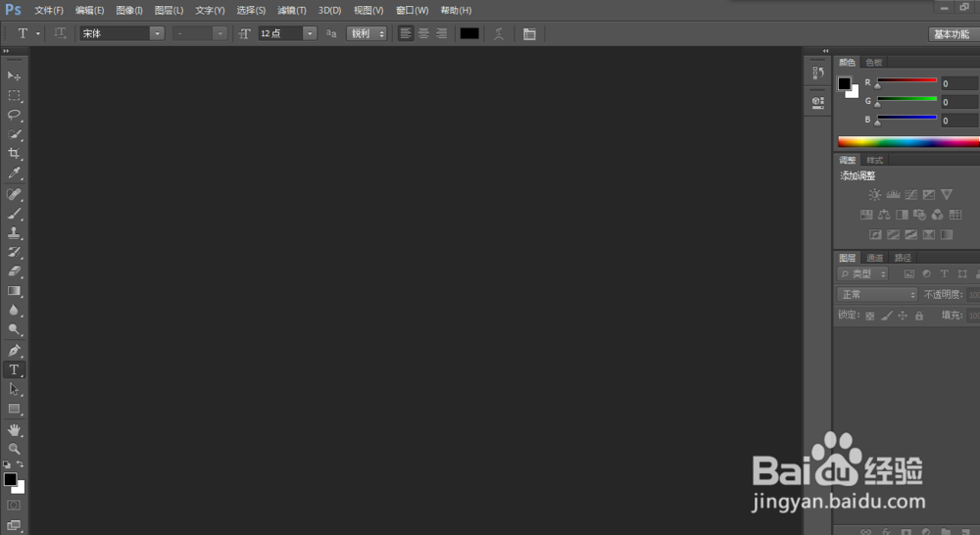
Task: Open the workspace switcher 基本功能
Action: click(952, 34)
